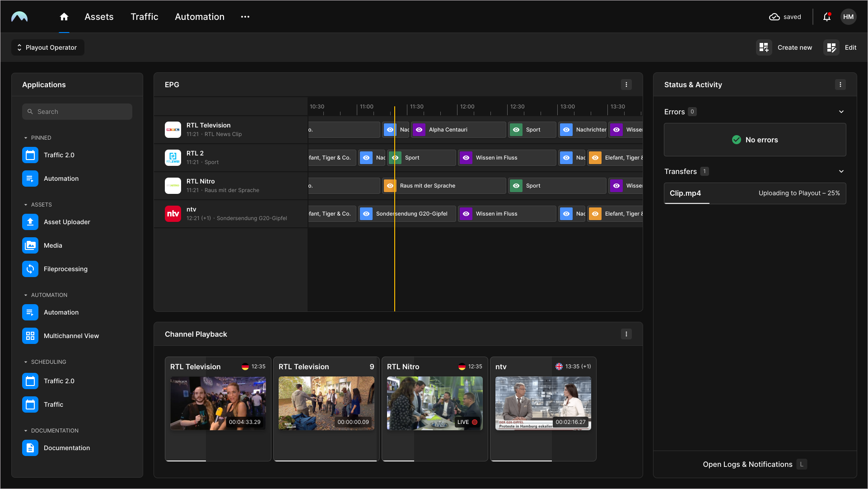Click the Media icon in Assets section
The image size is (868, 489).
coord(30,245)
